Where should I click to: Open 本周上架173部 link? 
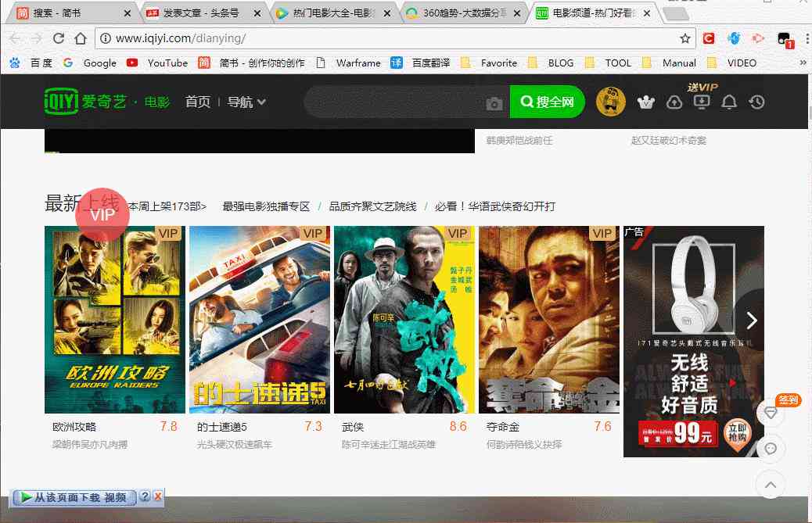pyautogui.click(x=167, y=206)
